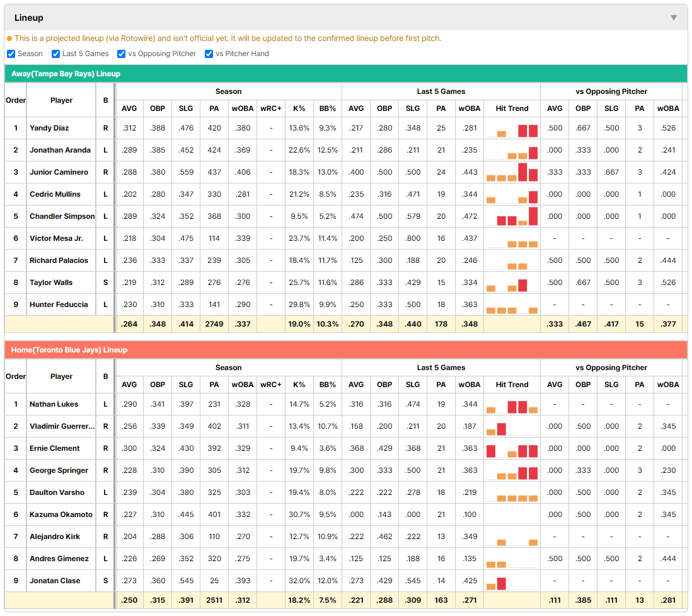Sort Rays table by wOBA season column
Image resolution: width=692 pixels, height=616 pixels.
242,108
